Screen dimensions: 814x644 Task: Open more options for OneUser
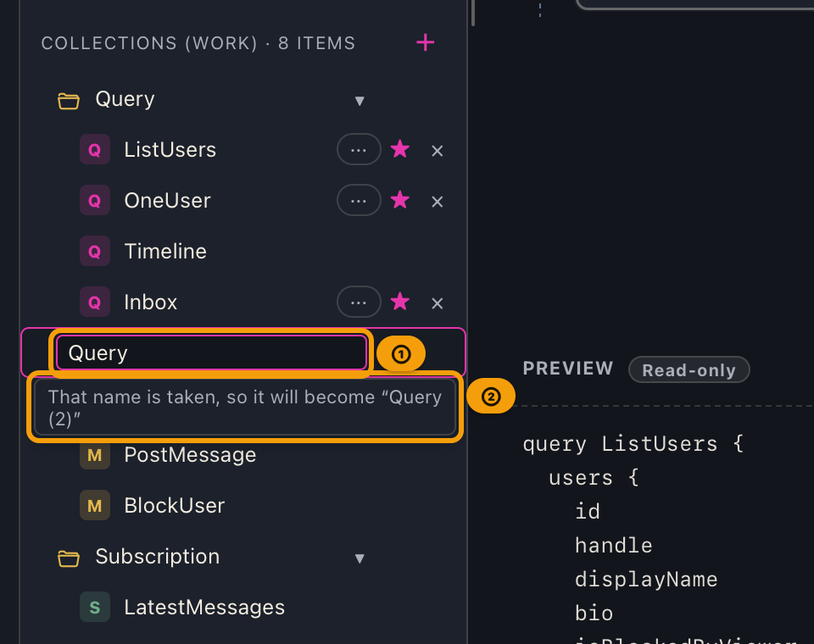pyautogui.click(x=359, y=200)
